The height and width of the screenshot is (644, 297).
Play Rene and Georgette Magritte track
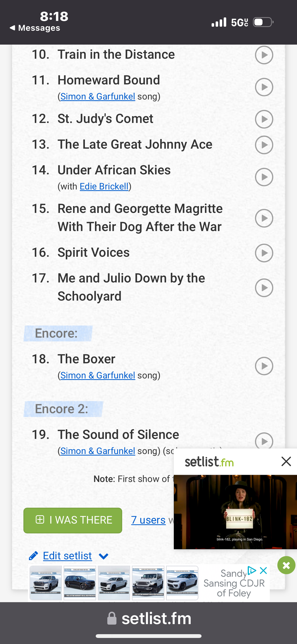(x=264, y=218)
